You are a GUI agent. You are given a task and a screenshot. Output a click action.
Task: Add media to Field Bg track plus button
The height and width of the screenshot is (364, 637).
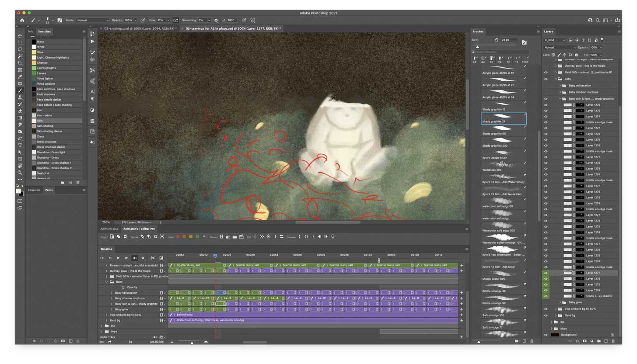[462, 320]
